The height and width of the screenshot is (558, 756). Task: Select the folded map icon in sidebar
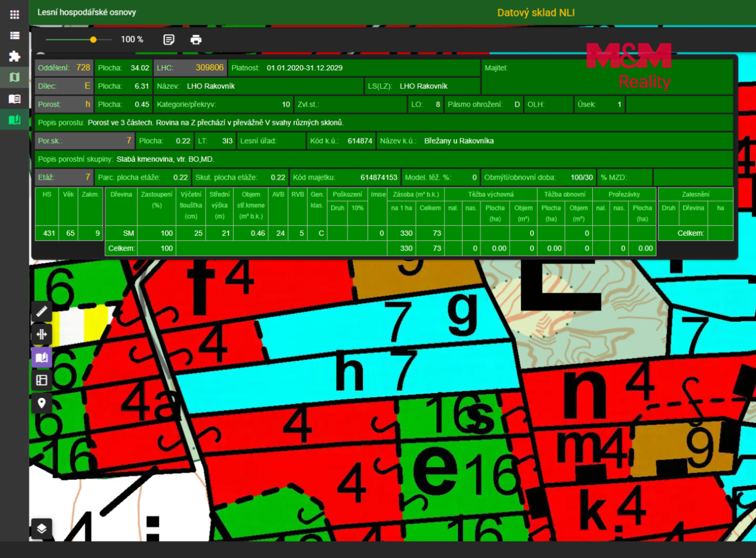pyautogui.click(x=14, y=78)
